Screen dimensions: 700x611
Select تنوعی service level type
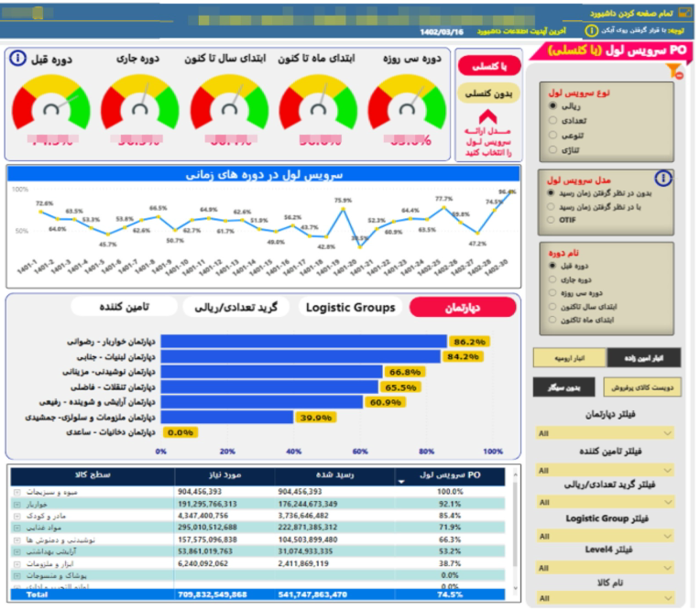point(552,135)
